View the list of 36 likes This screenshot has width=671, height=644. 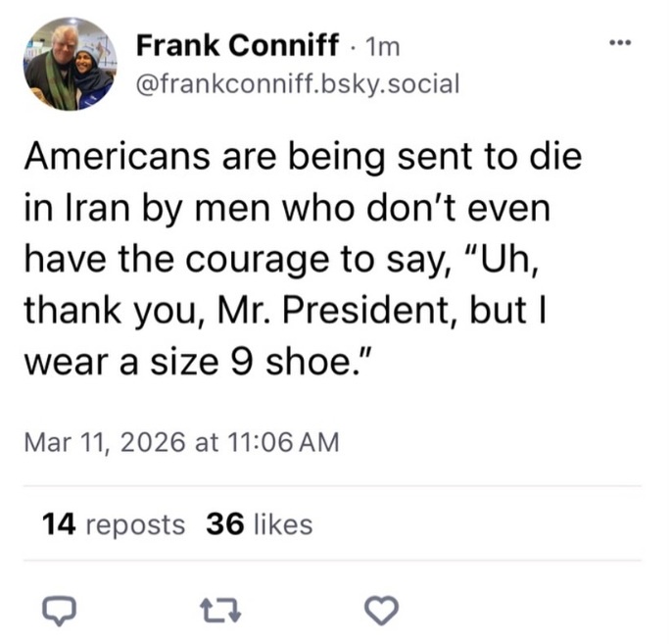tap(260, 524)
